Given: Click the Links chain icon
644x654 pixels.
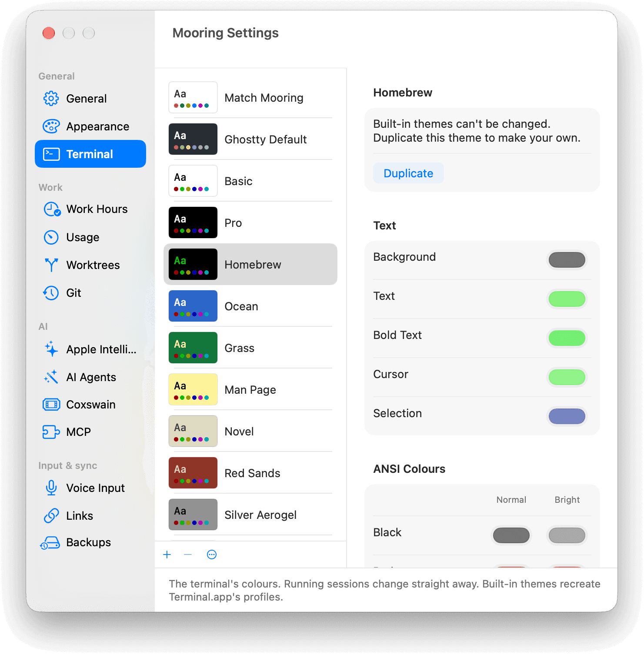Looking at the screenshot, I should pos(51,516).
